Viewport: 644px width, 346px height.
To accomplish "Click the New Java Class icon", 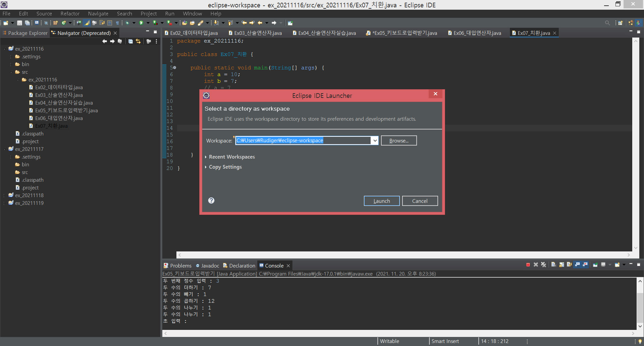I will (x=63, y=23).
